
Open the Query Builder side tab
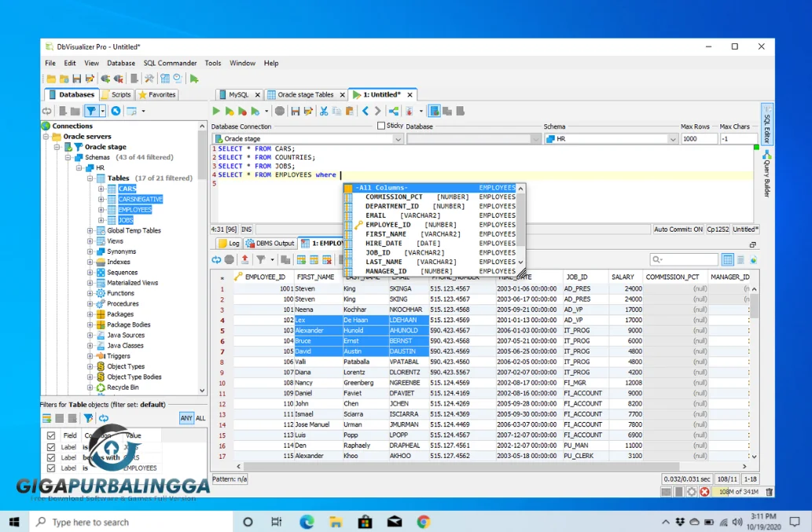pyautogui.click(x=767, y=174)
